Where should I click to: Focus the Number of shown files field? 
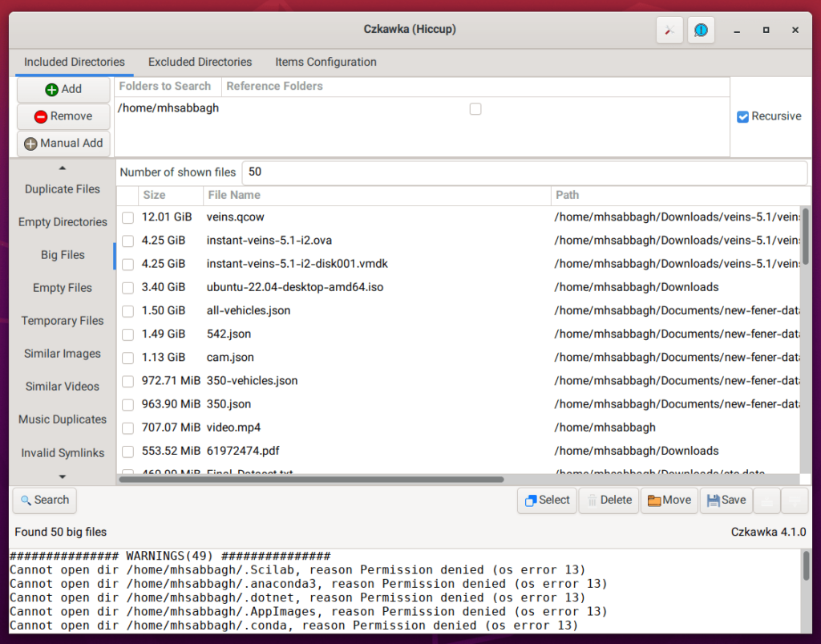pyautogui.click(x=524, y=172)
